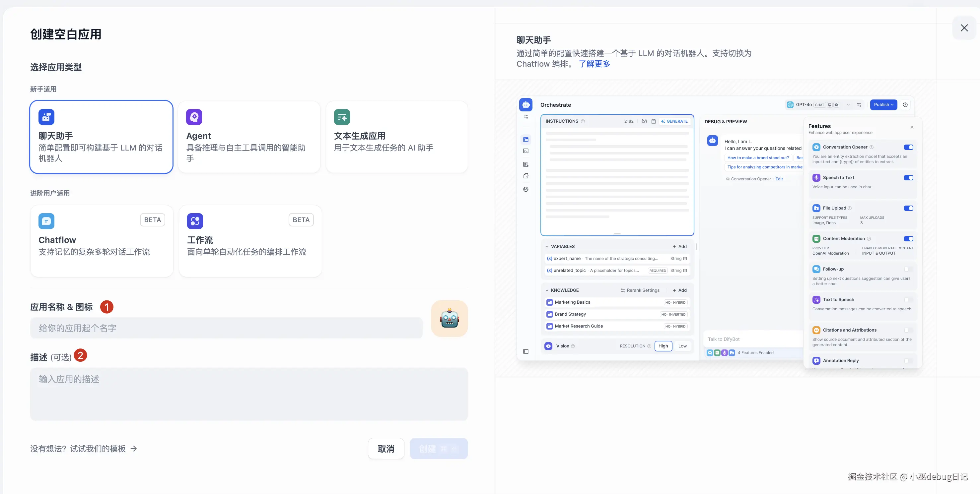Switch to the 工作流 (workflow) app type
The height and width of the screenshot is (494, 980).
(x=250, y=241)
